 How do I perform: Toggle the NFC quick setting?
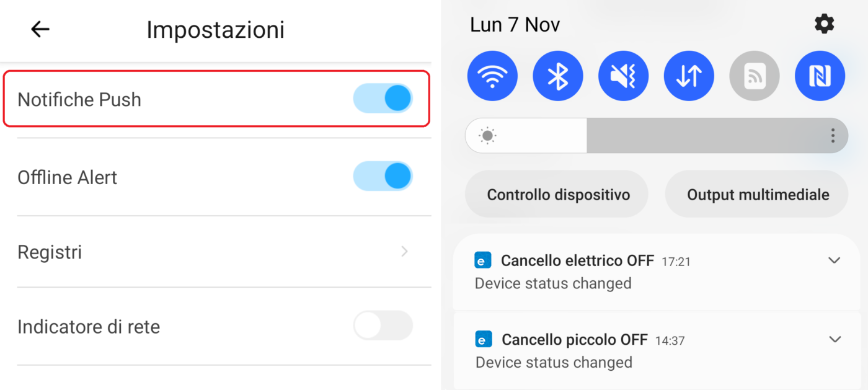(x=820, y=76)
